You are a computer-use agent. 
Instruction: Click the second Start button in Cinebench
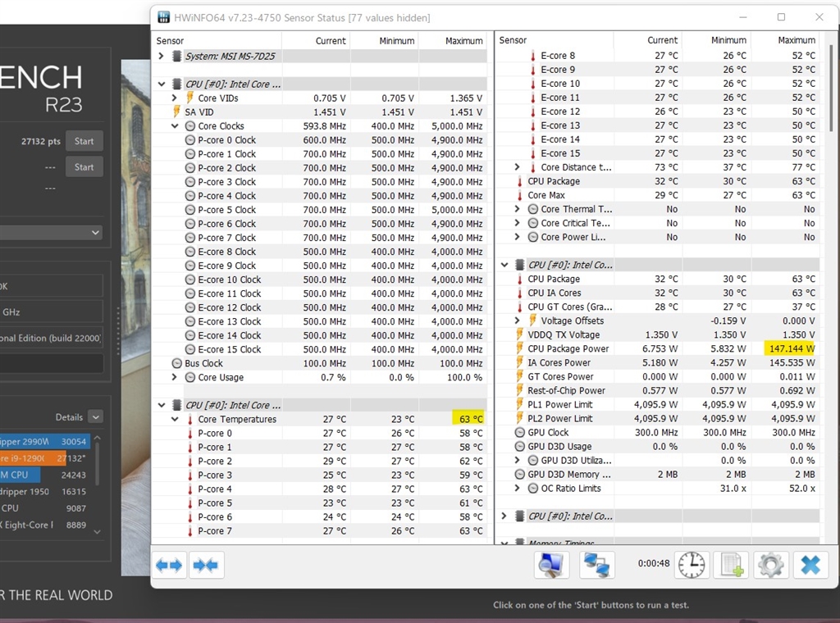point(84,166)
